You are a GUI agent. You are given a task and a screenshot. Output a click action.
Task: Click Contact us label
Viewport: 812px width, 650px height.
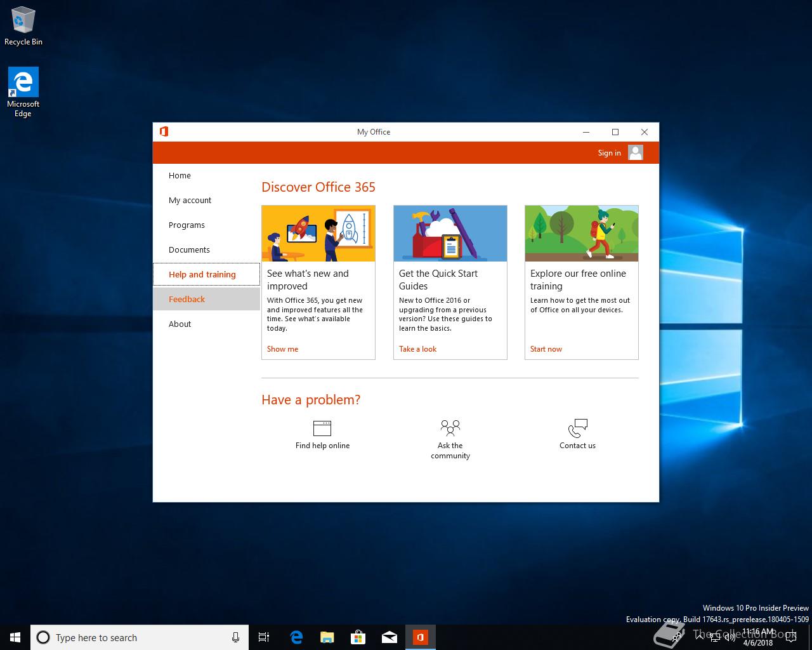577,446
